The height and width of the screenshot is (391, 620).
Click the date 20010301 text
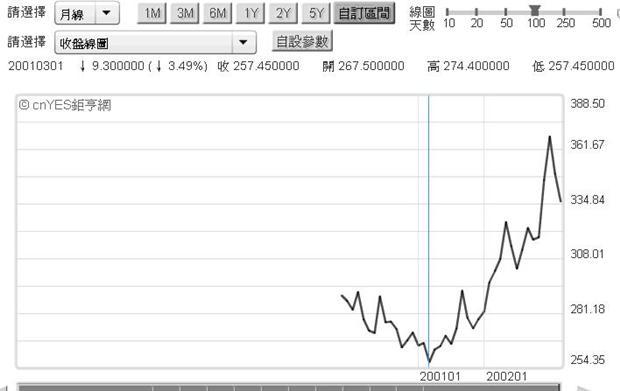click(x=36, y=66)
